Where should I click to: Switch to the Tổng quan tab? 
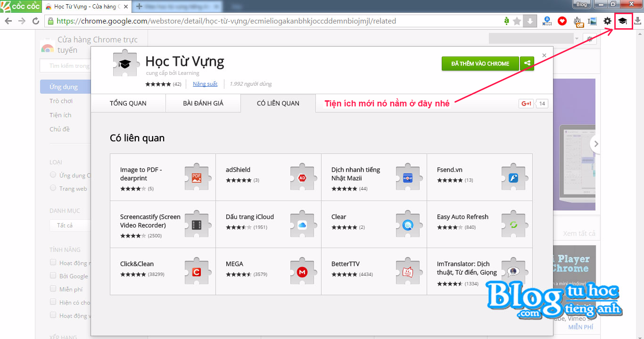click(128, 103)
